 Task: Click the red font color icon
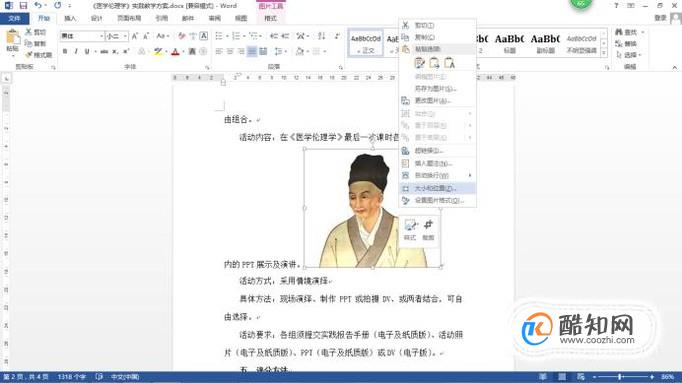pos(175,52)
